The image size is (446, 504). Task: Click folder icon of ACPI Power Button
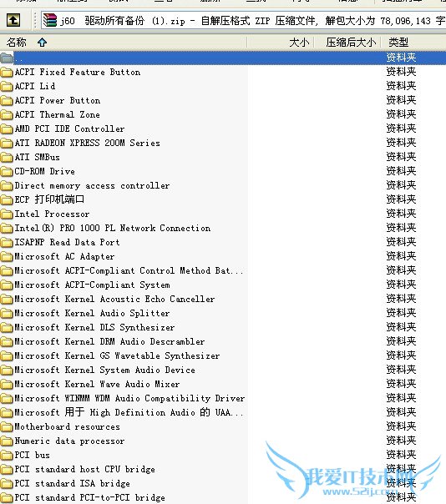(7, 100)
